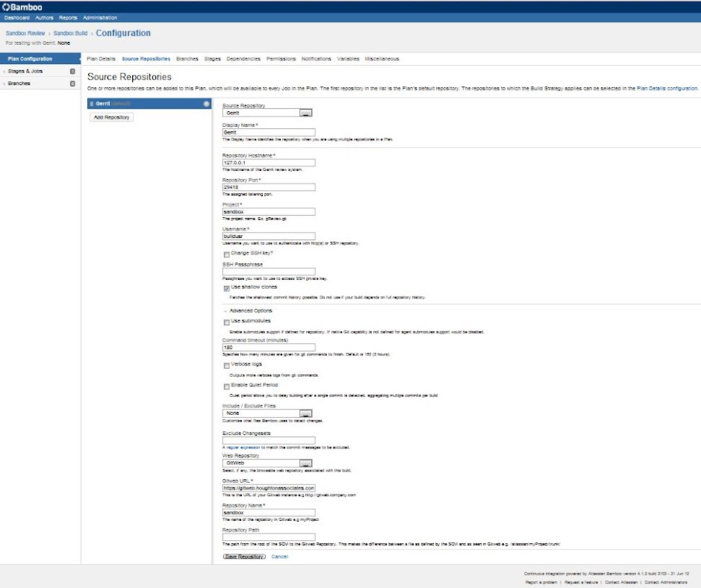The height and width of the screenshot is (588, 701).
Task: Expand the Branches sidebar item
Action: pyautogui.click(x=19, y=84)
